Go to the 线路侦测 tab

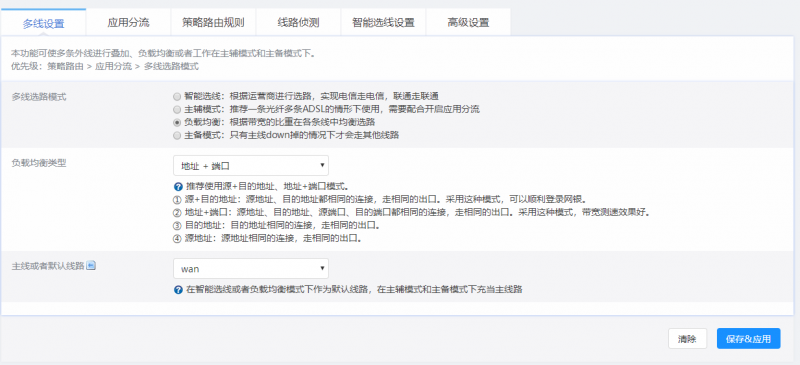point(298,22)
